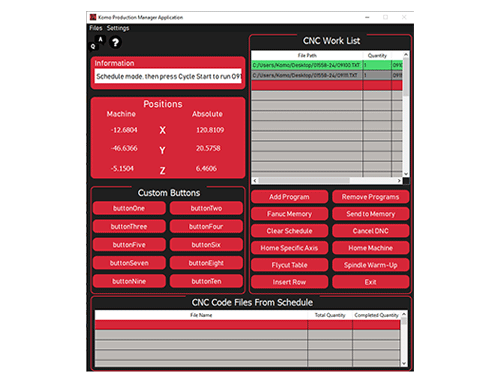Select the green highlighted work list row
Viewport: 500px width, 380px height.
(x=327, y=65)
